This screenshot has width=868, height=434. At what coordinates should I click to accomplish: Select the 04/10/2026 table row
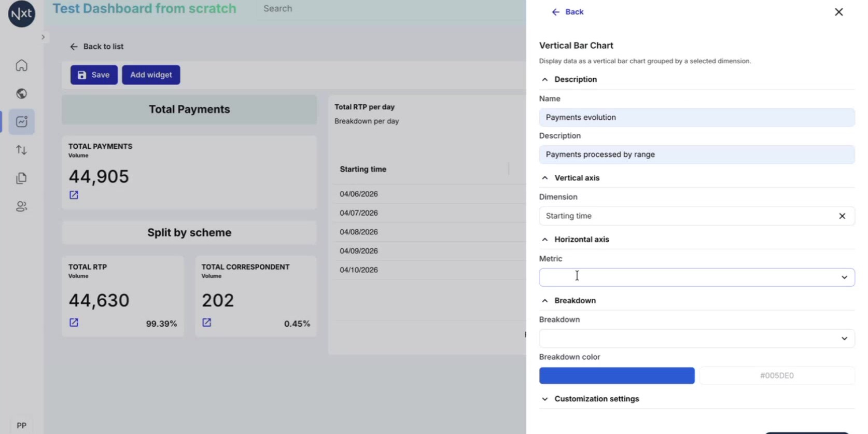(429, 270)
